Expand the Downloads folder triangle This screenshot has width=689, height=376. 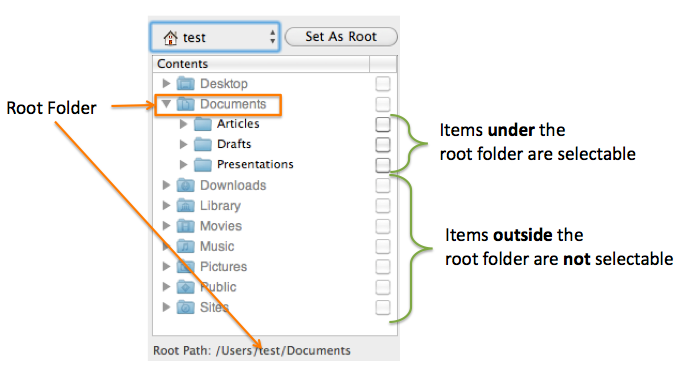click(x=166, y=185)
